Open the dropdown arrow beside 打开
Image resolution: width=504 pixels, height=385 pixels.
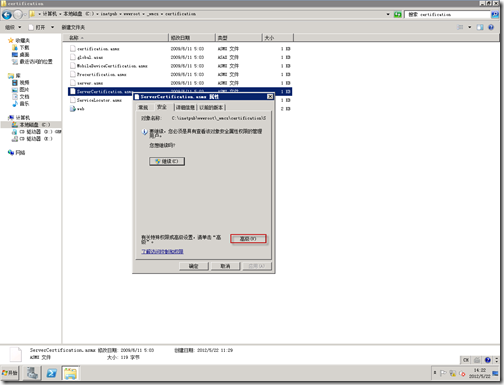[52, 27]
